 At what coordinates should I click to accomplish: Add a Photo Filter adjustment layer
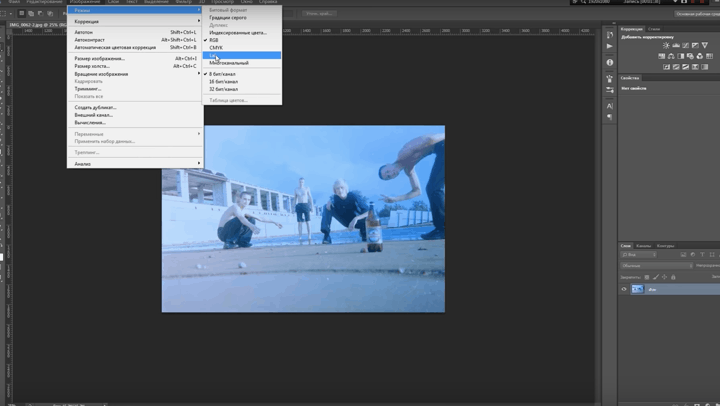click(691, 56)
